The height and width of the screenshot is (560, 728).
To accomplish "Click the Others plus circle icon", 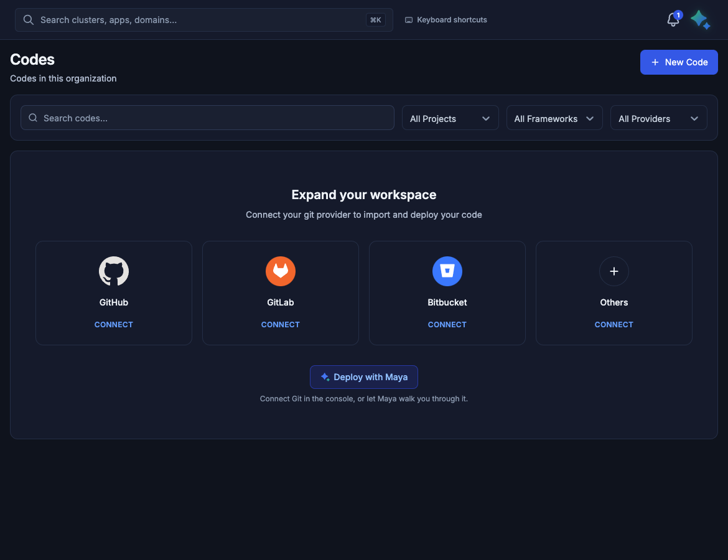I will tap(614, 271).
